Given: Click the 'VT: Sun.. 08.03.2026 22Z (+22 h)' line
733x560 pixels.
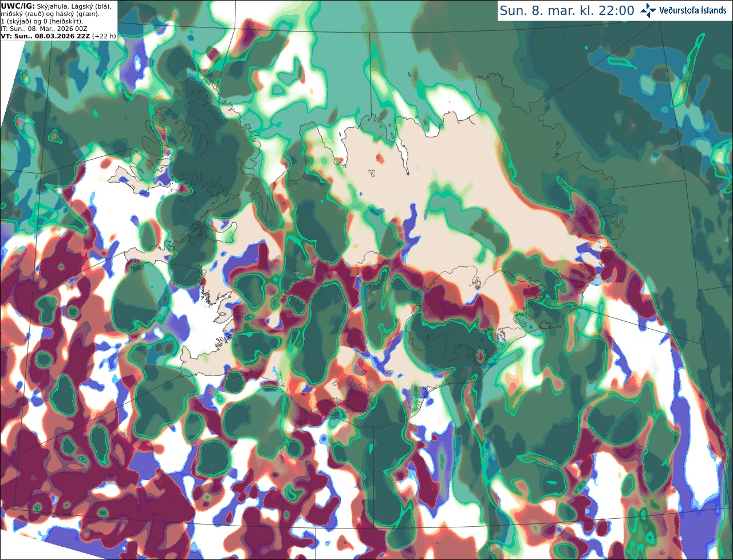Looking at the screenshot, I should [x=58, y=36].
